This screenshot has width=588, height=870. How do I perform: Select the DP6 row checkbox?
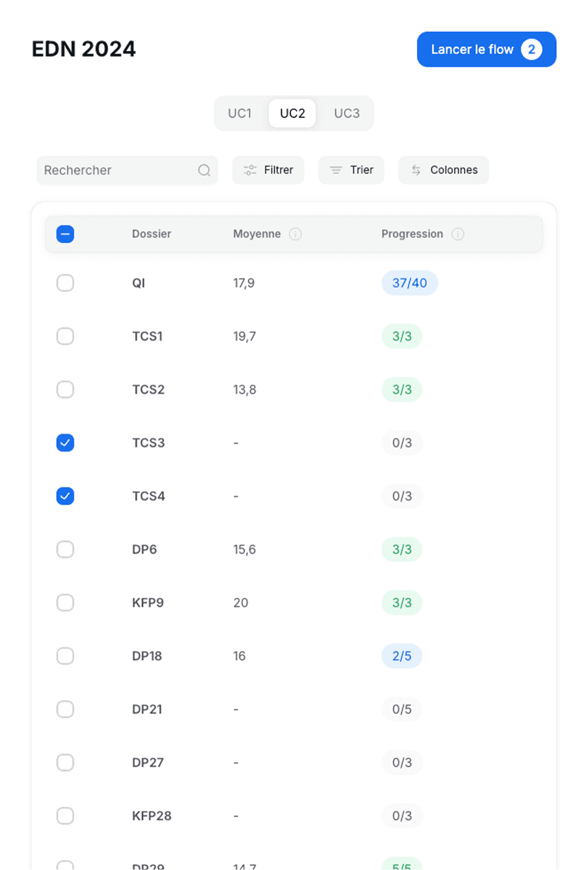65,549
